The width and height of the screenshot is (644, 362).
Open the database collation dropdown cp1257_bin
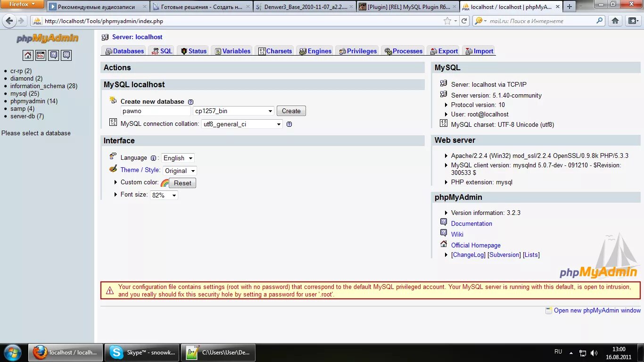pos(233,111)
